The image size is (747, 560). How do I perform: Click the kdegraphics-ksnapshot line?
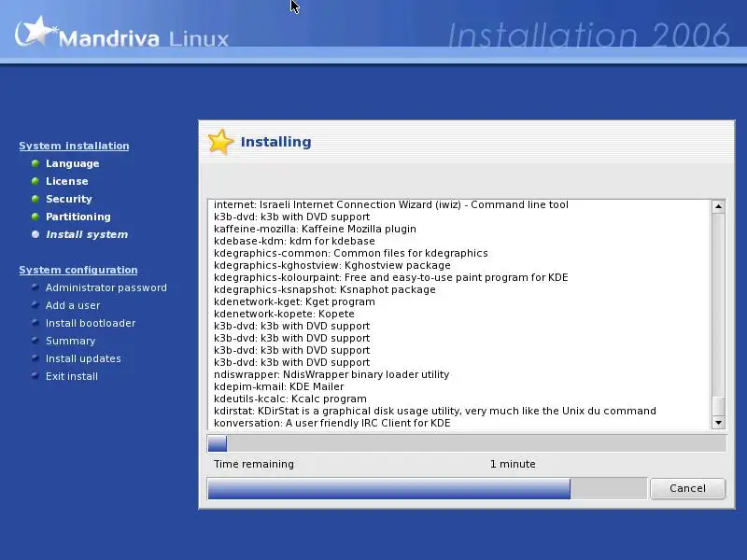click(324, 289)
